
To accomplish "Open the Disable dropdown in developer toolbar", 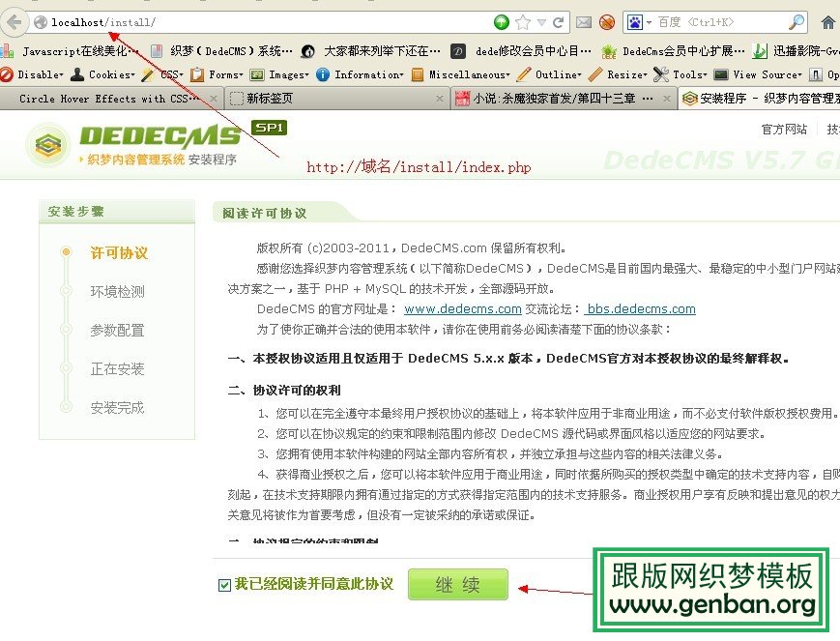I will click(32, 74).
